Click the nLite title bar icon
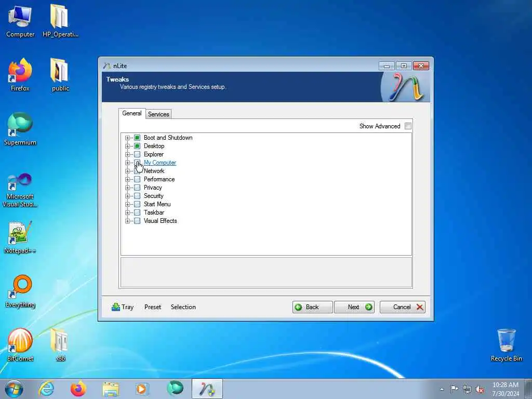This screenshot has width=532, height=399. pos(107,66)
